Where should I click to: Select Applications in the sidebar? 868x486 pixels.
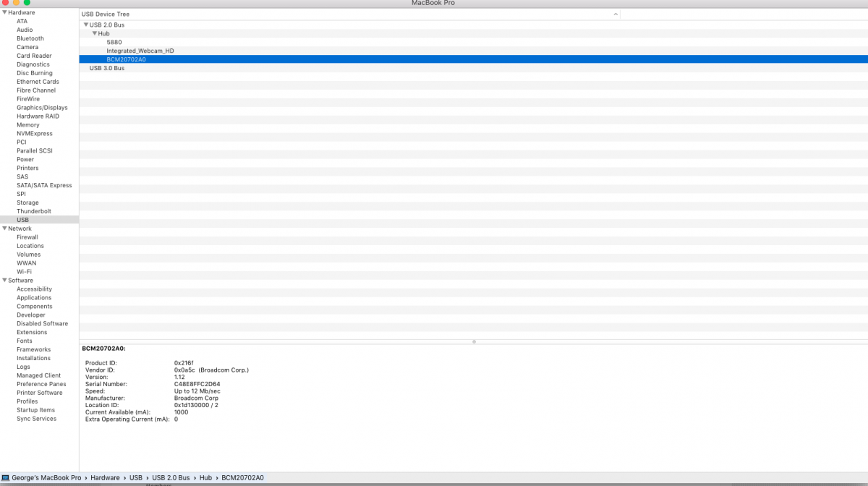click(34, 298)
